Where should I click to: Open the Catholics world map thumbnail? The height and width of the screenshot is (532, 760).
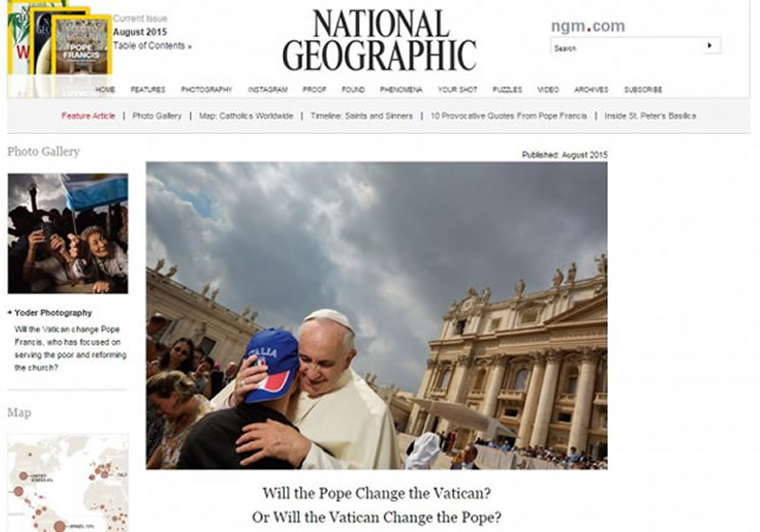[67, 483]
